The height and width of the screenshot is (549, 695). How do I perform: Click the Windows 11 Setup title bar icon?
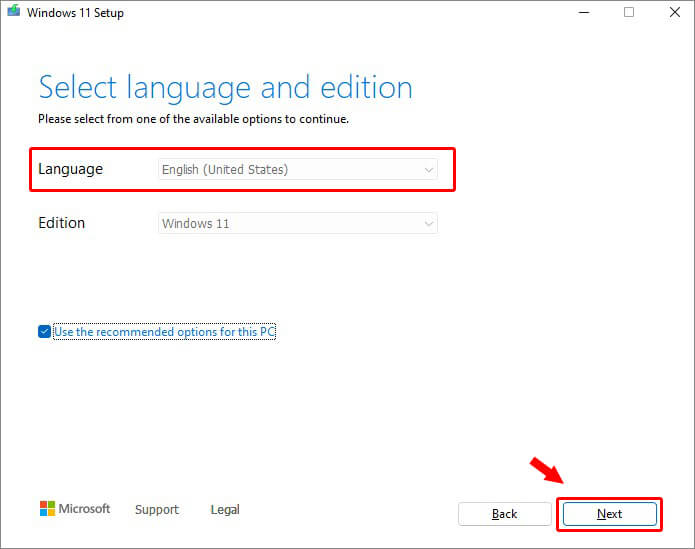(14, 11)
